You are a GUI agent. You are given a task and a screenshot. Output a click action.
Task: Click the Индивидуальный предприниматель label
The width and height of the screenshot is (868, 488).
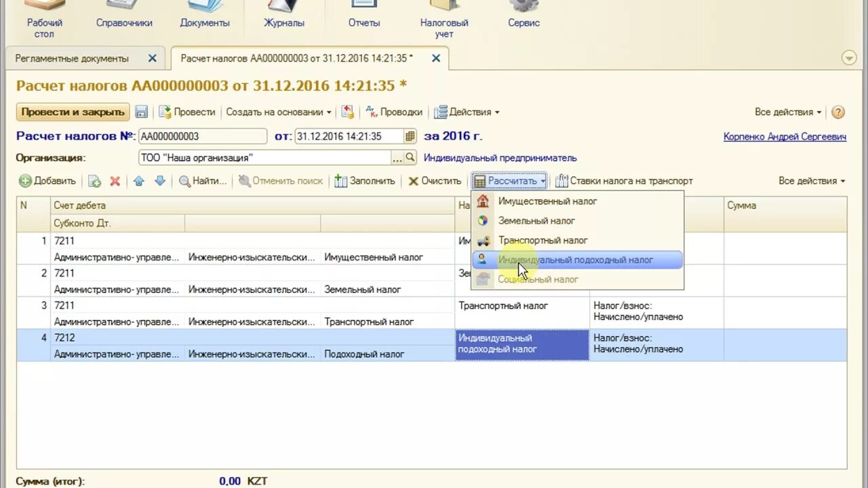(500, 158)
